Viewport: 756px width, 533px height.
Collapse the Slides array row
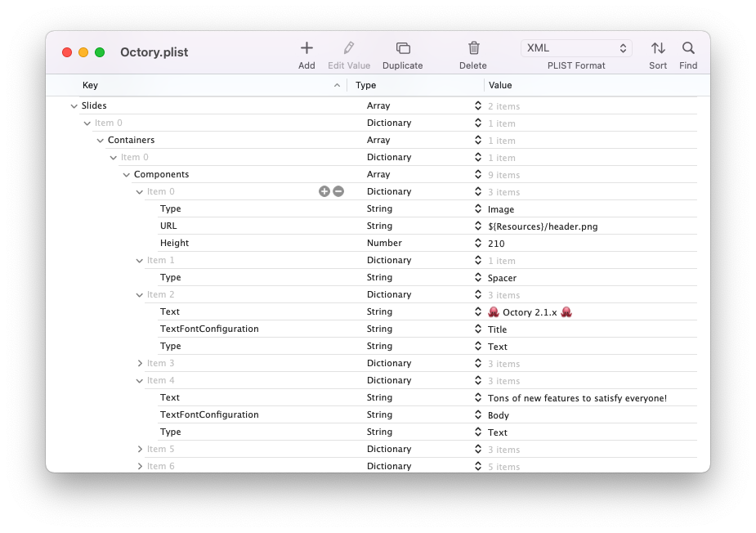(x=74, y=106)
